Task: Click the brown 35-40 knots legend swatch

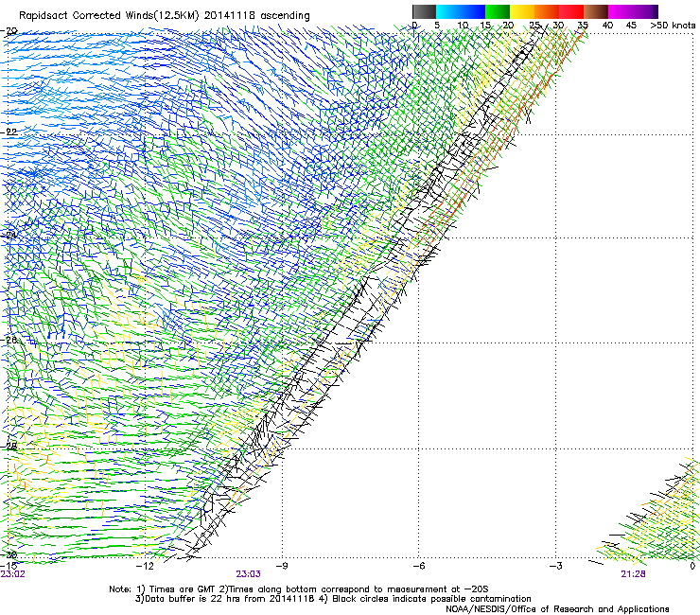Action: coord(596,11)
